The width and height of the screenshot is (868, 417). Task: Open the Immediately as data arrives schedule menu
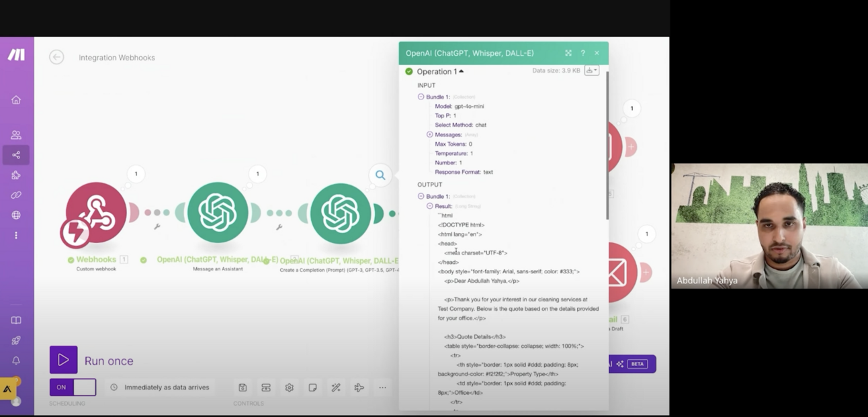[x=161, y=387]
